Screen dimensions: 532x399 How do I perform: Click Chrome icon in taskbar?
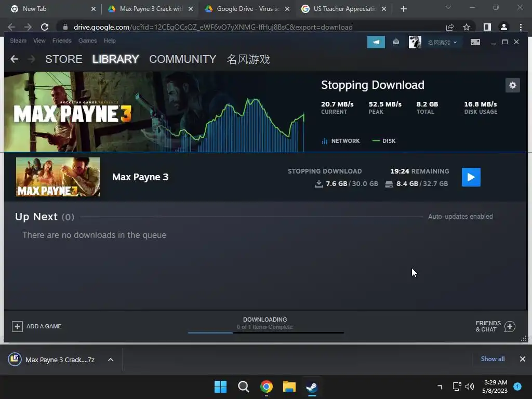(x=267, y=387)
